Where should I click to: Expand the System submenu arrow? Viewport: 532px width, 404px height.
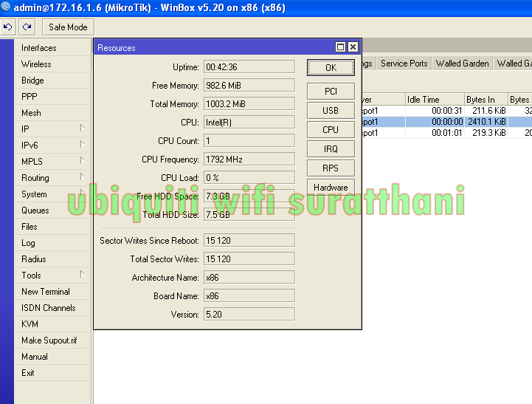(x=82, y=193)
